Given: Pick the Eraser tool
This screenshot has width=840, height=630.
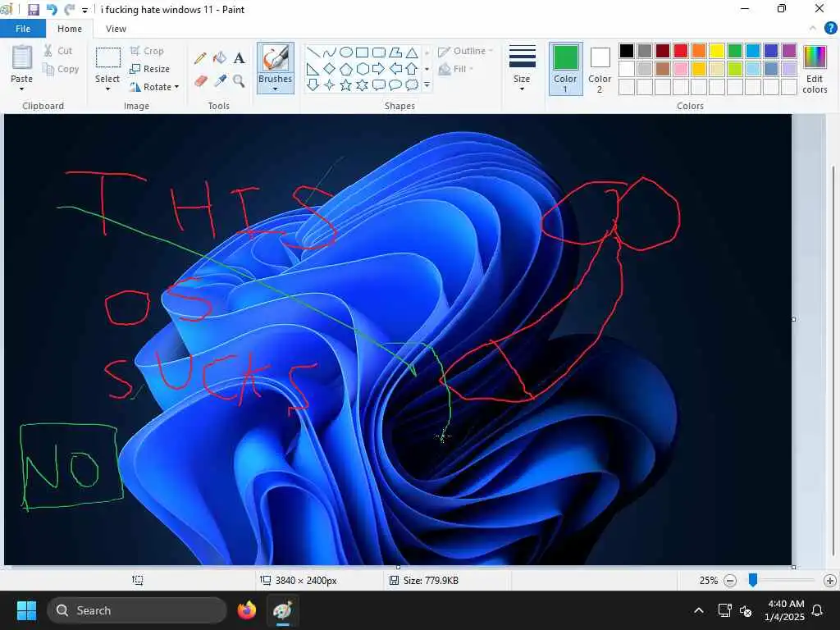Looking at the screenshot, I should point(200,81).
